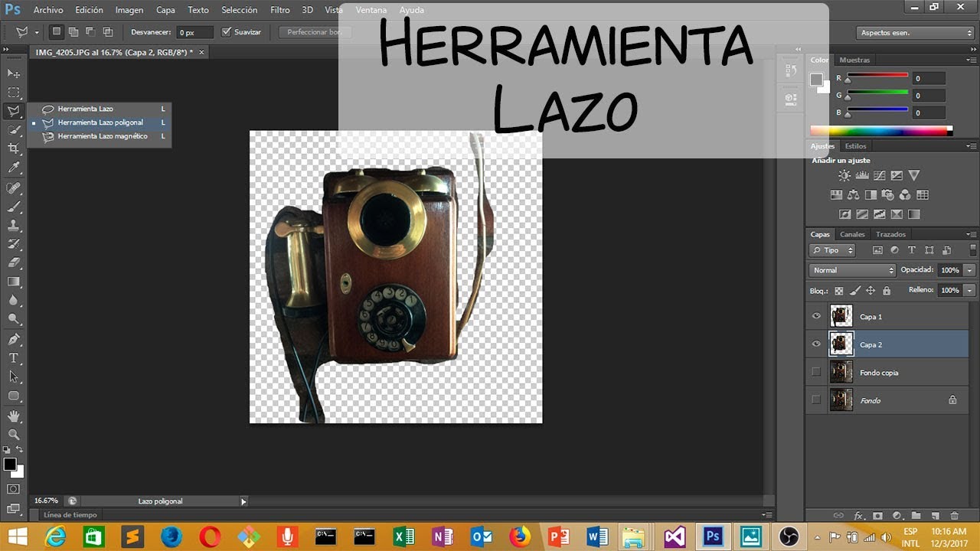This screenshot has width=980, height=551.
Task: Select the Gradient tool
Action: [x=14, y=282]
